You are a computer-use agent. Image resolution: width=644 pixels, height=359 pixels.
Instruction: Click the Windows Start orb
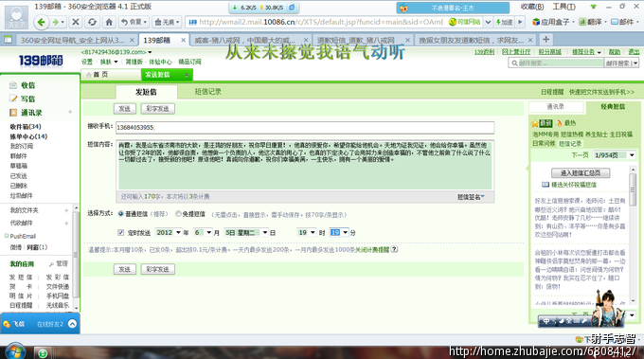click(x=14, y=352)
